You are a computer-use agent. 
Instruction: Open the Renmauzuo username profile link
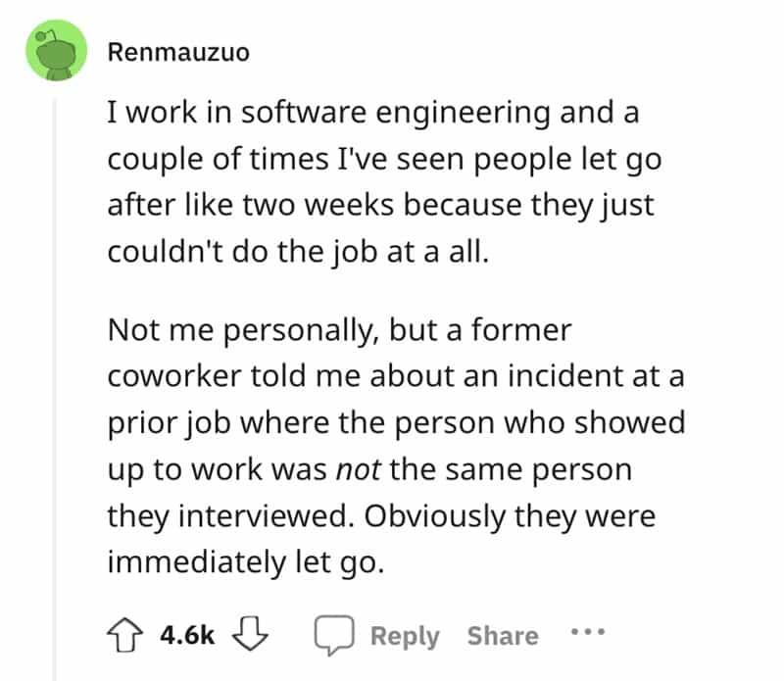[x=177, y=52]
